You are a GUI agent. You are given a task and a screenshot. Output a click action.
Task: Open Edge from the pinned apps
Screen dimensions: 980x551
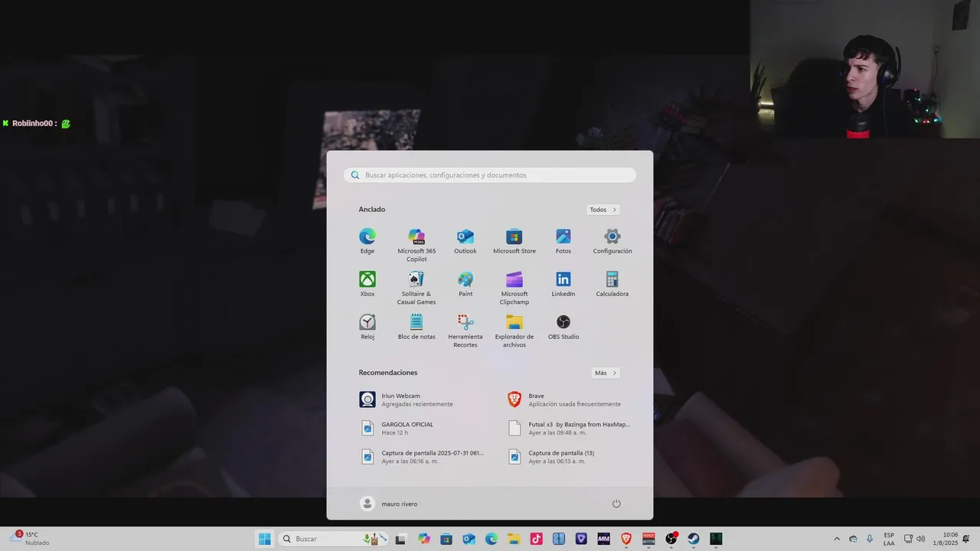[x=367, y=240]
